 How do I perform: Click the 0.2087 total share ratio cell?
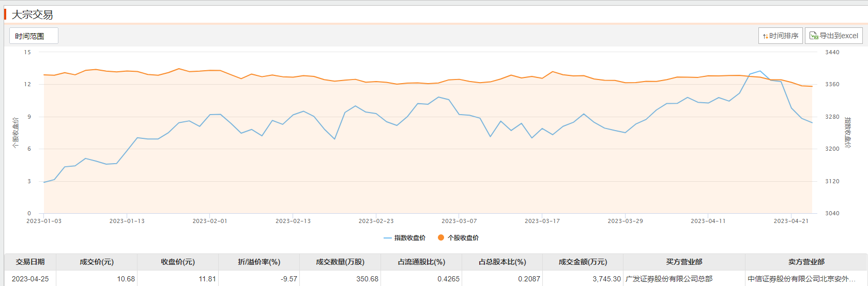tap(502, 279)
